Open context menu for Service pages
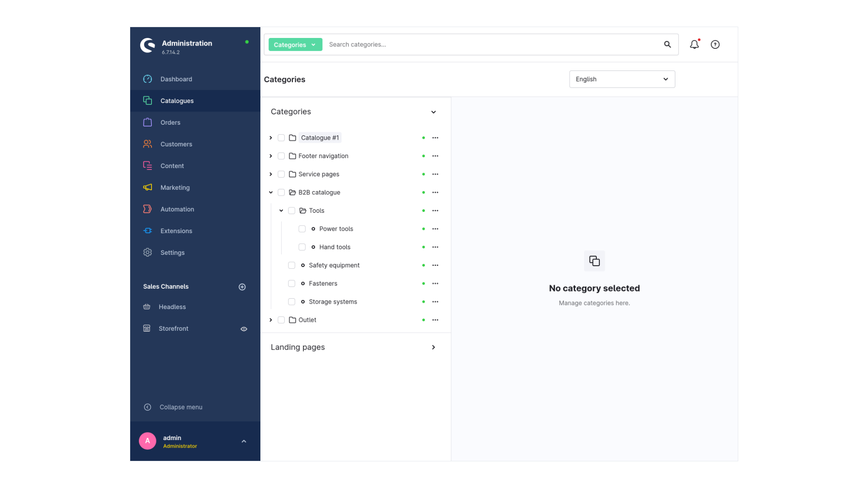Screen dimensions: 868x488 click(435, 174)
